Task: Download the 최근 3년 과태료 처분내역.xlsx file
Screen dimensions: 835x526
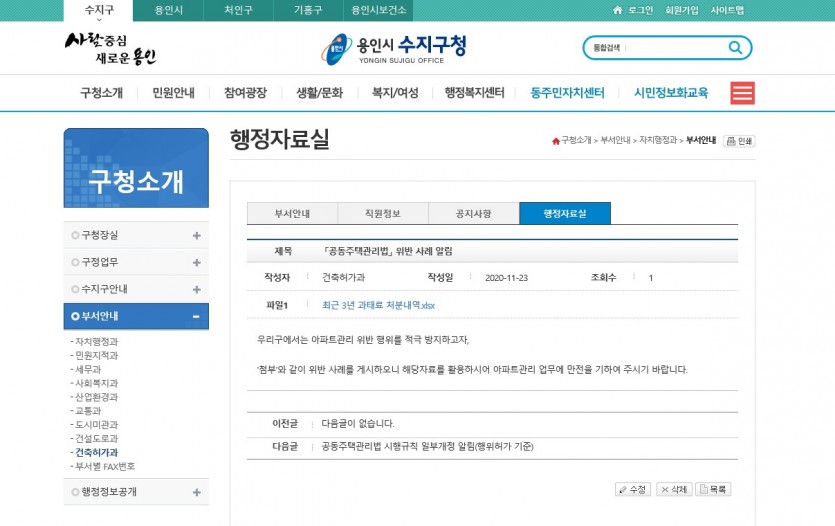Action: 378,305
